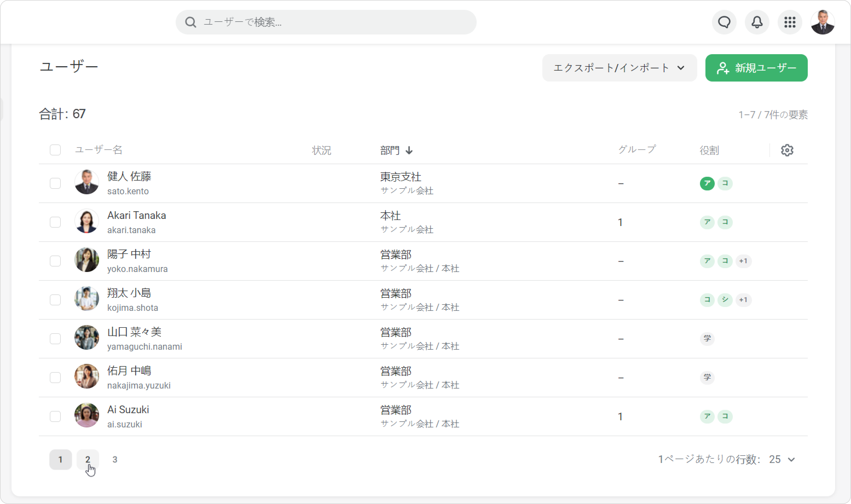Click kojima.shota's コ role badge
851x504 pixels.
(x=707, y=300)
